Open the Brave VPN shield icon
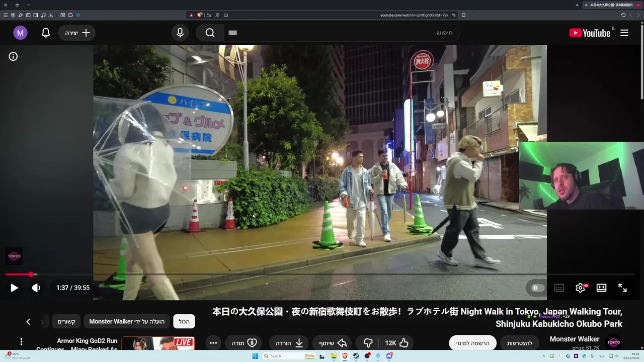 pyautogui.click(x=13, y=15)
